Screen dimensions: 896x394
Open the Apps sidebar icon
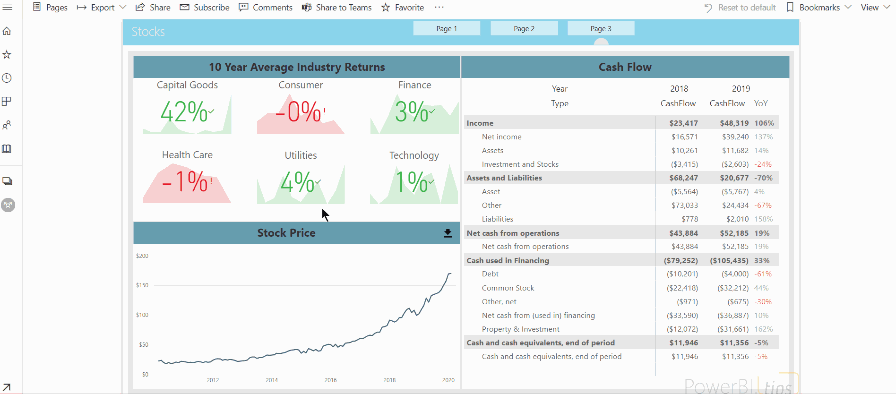pos(7,101)
